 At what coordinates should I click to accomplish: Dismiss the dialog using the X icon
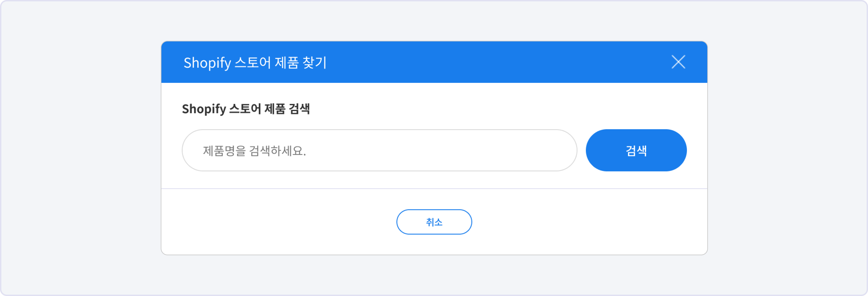678,62
